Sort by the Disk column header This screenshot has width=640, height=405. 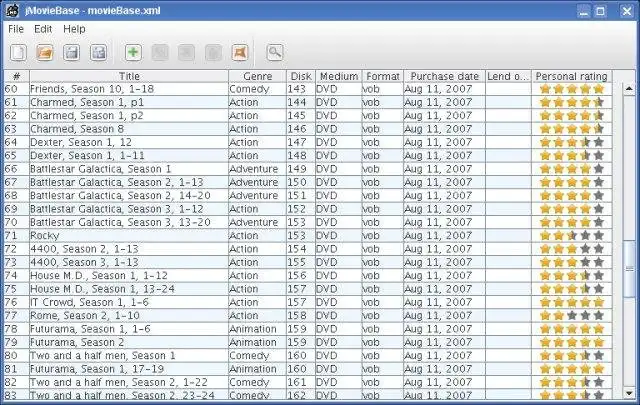click(x=301, y=76)
